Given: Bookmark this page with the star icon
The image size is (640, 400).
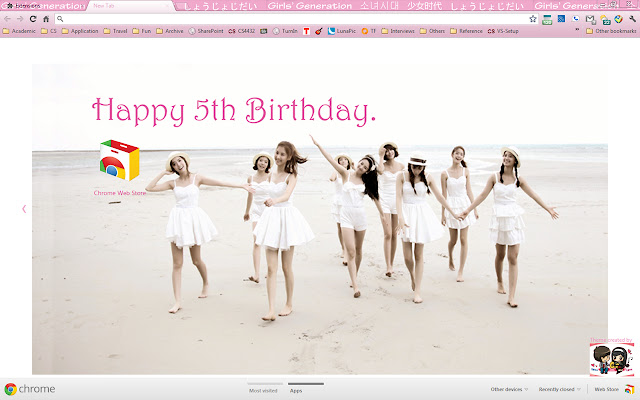Looking at the screenshot, I should pos(533,19).
